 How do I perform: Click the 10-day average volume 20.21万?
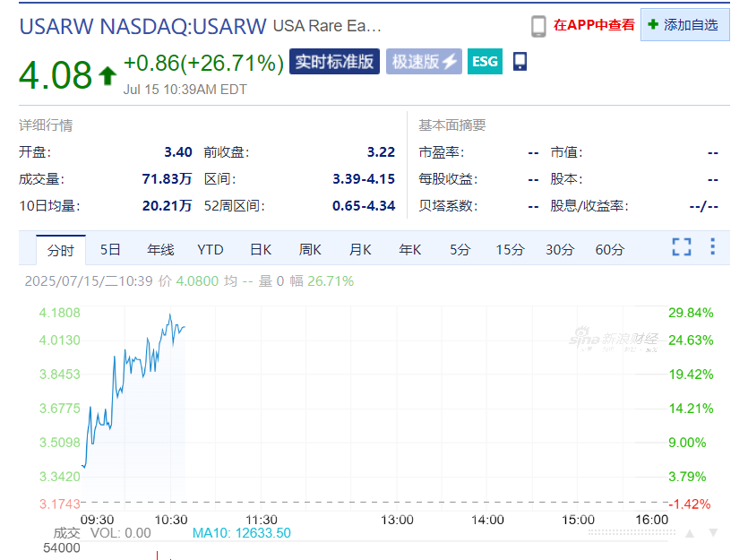(x=167, y=205)
